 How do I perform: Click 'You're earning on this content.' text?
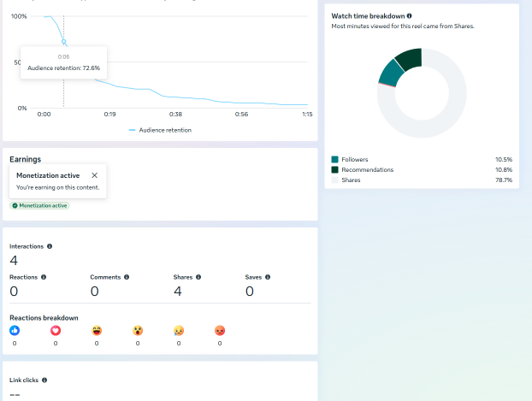pyautogui.click(x=57, y=187)
